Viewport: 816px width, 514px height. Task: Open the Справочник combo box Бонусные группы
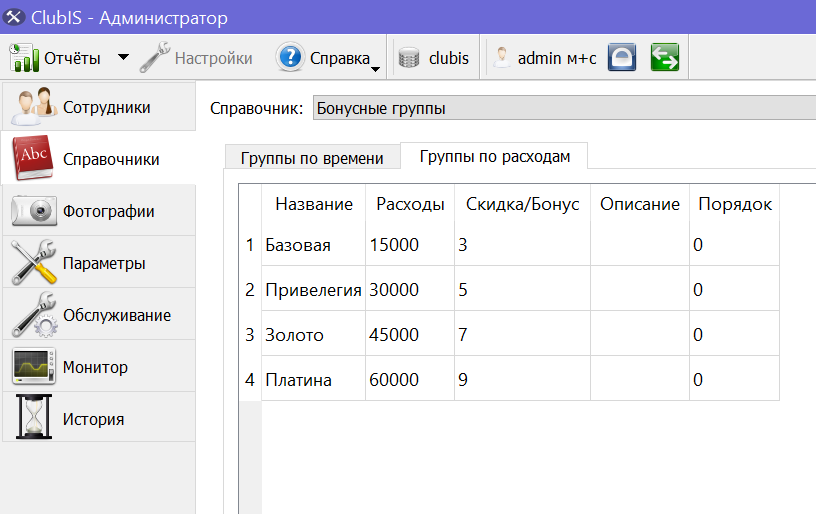coord(564,108)
